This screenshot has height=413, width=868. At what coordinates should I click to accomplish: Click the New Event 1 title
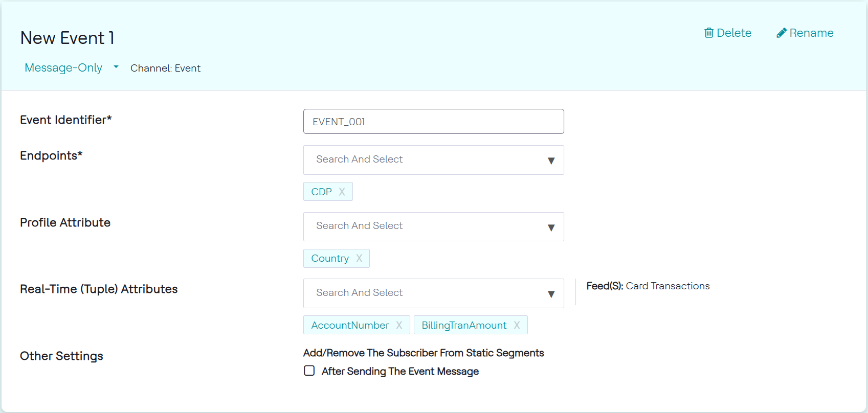68,38
